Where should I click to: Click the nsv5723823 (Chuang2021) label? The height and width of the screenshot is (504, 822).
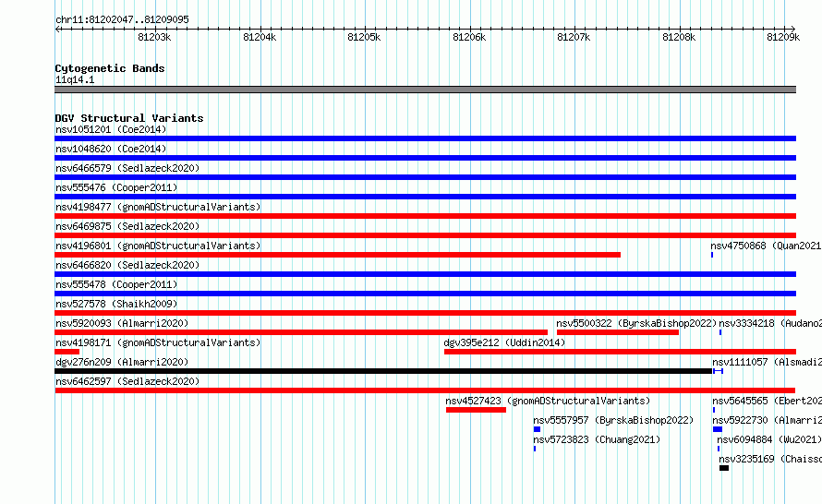pos(597,439)
